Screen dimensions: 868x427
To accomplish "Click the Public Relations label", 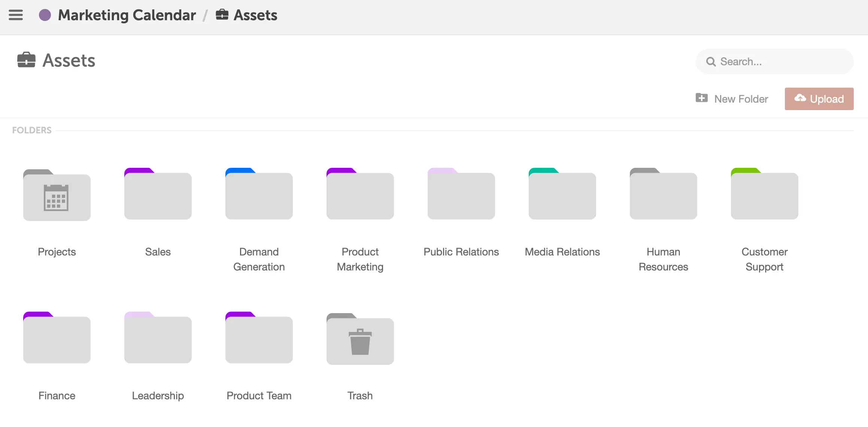I will click(x=461, y=252).
